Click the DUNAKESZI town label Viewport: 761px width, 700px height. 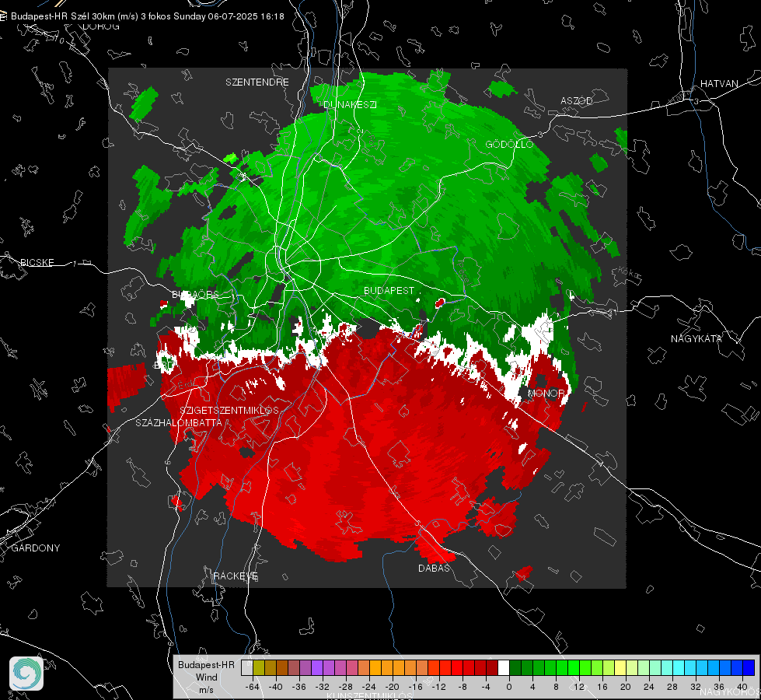350,104
